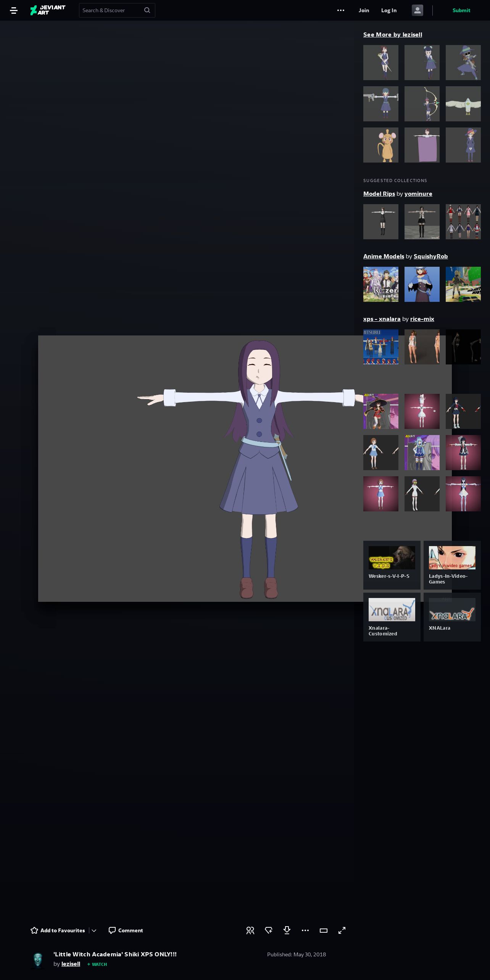This screenshot has height=980, width=490.
Task: Open lezisell's avatar beside the title
Action: pos(38,960)
